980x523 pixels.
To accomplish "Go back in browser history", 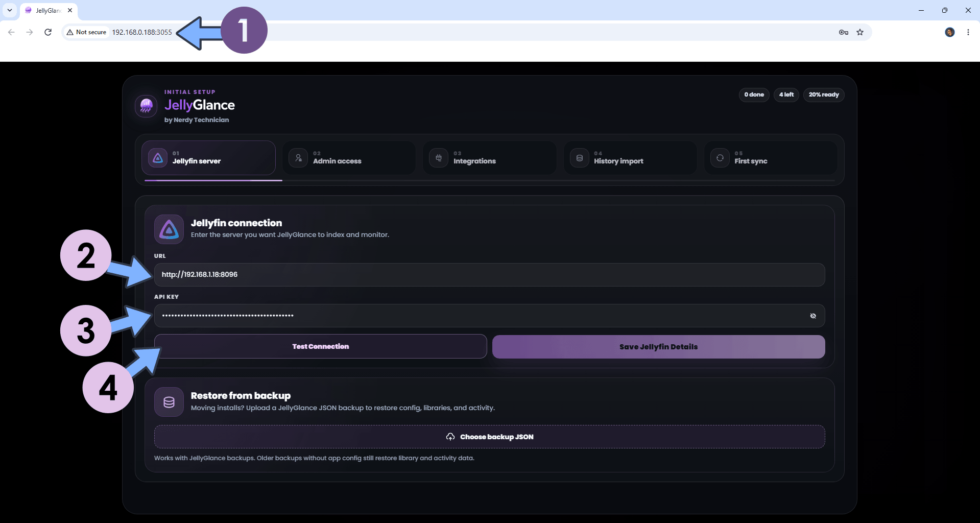I will pyautogui.click(x=11, y=32).
